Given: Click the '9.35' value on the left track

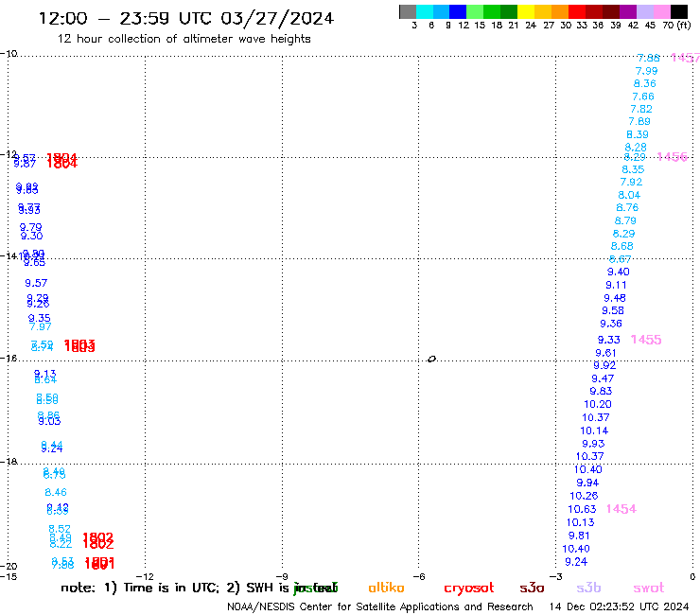Looking at the screenshot, I should 40,318.
